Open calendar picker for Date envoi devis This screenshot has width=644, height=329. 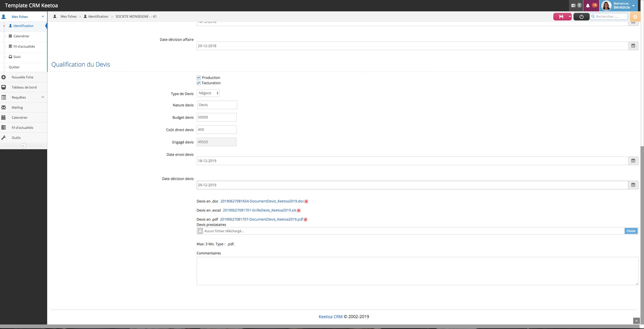[x=633, y=161]
